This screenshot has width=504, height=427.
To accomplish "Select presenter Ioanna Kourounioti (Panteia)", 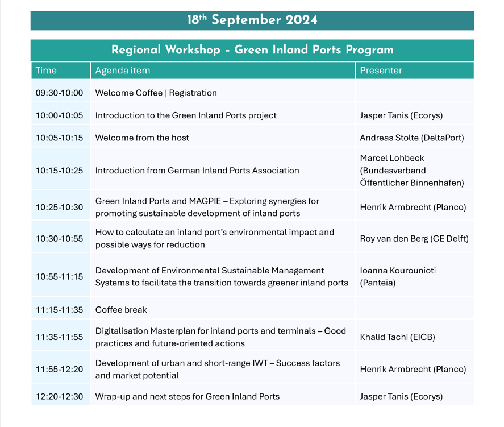I will coord(398,277).
